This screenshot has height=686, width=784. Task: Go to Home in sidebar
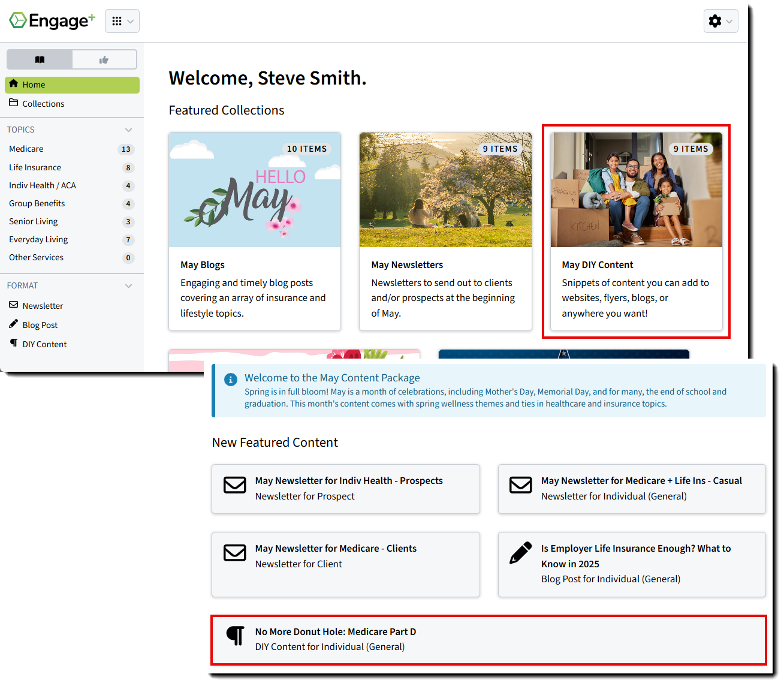click(x=72, y=85)
